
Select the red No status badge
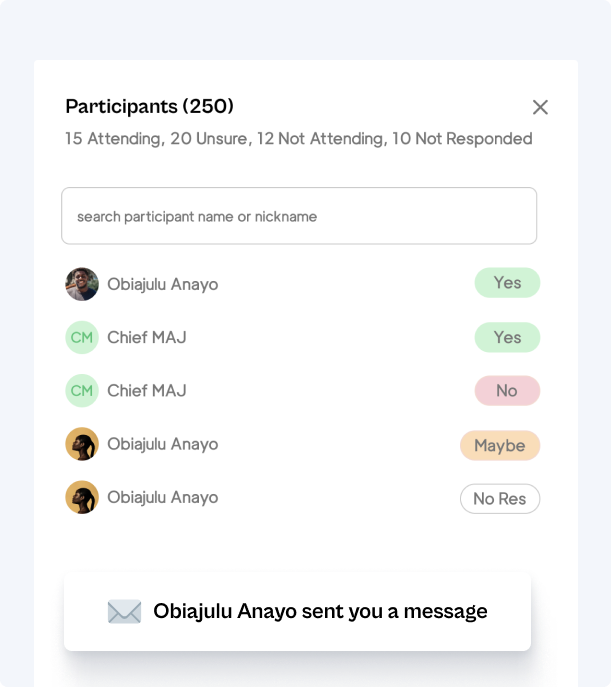coord(507,391)
